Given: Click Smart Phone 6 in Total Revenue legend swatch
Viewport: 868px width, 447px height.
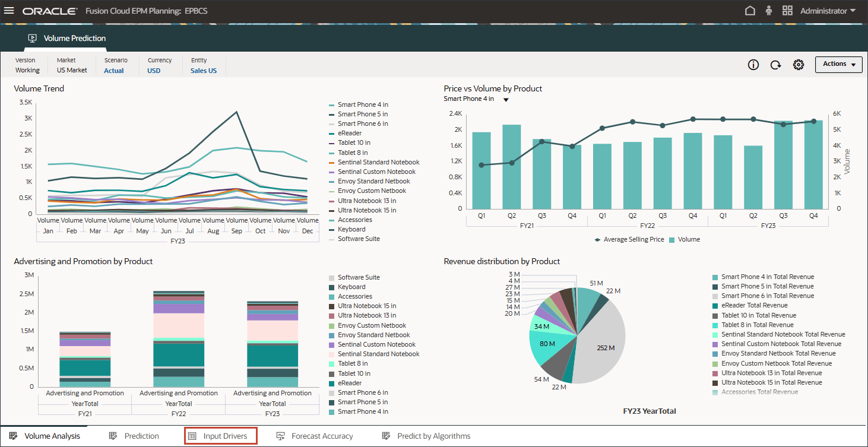Looking at the screenshot, I should pyautogui.click(x=715, y=296).
